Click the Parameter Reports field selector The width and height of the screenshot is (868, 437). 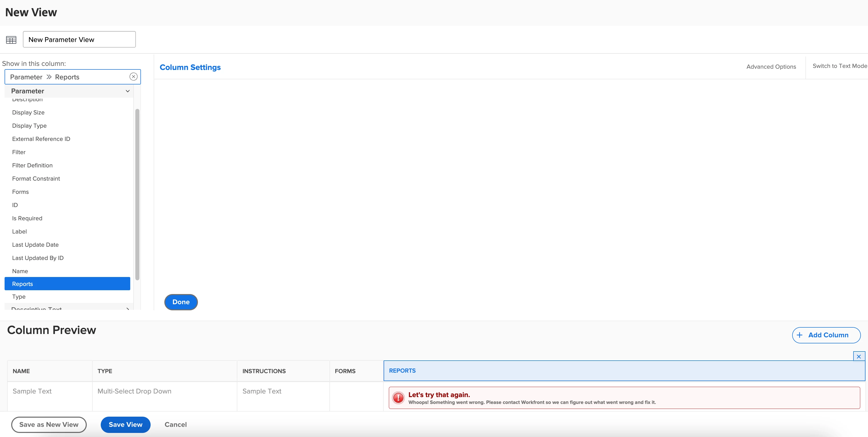67,77
